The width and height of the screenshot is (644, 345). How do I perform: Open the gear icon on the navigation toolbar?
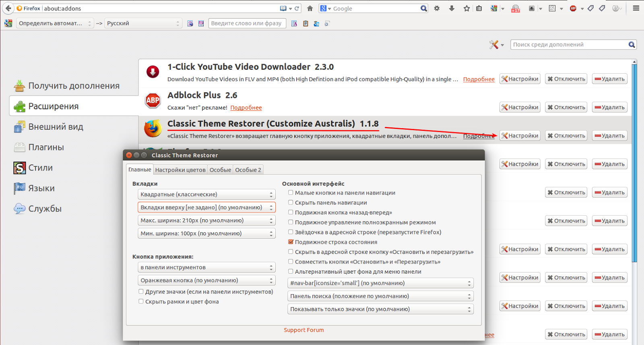437,8
